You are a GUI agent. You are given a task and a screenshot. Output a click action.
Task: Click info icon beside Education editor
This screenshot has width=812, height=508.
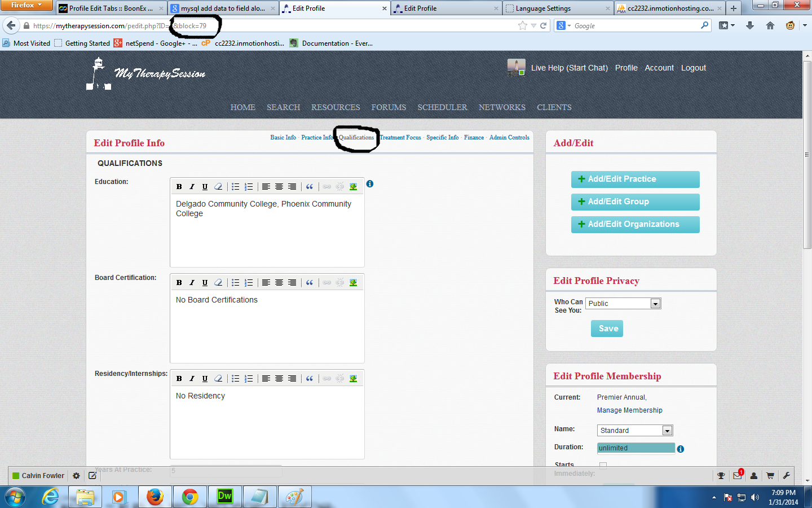pos(370,184)
